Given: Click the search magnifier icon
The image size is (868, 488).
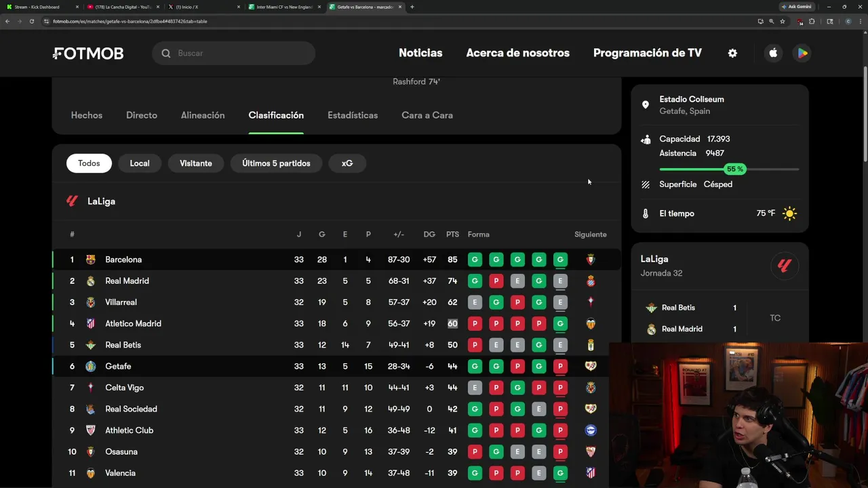Looking at the screenshot, I should [x=166, y=54].
